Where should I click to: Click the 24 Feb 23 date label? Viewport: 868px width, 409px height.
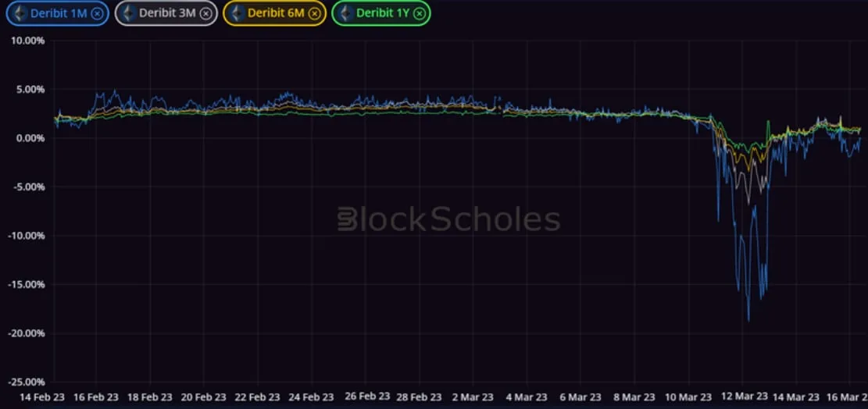click(x=311, y=397)
